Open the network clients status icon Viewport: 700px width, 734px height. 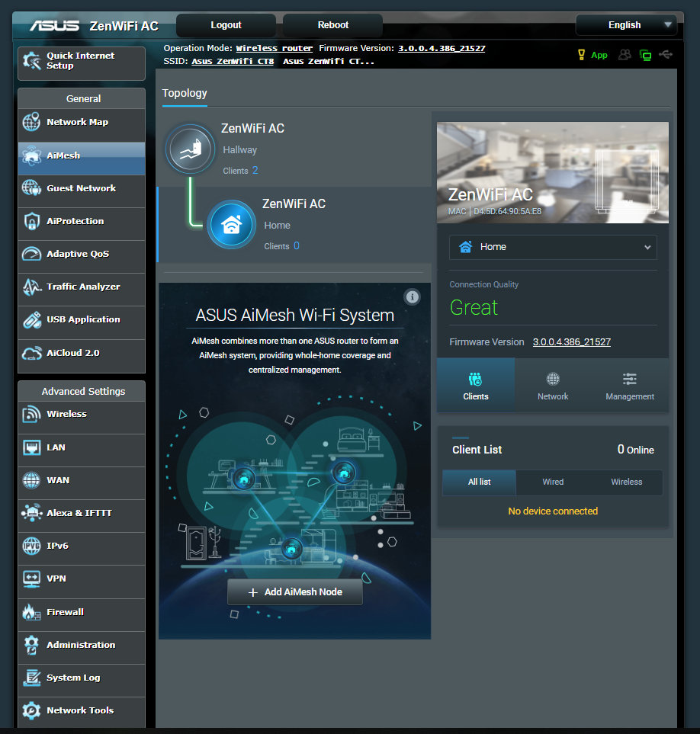[x=646, y=55]
